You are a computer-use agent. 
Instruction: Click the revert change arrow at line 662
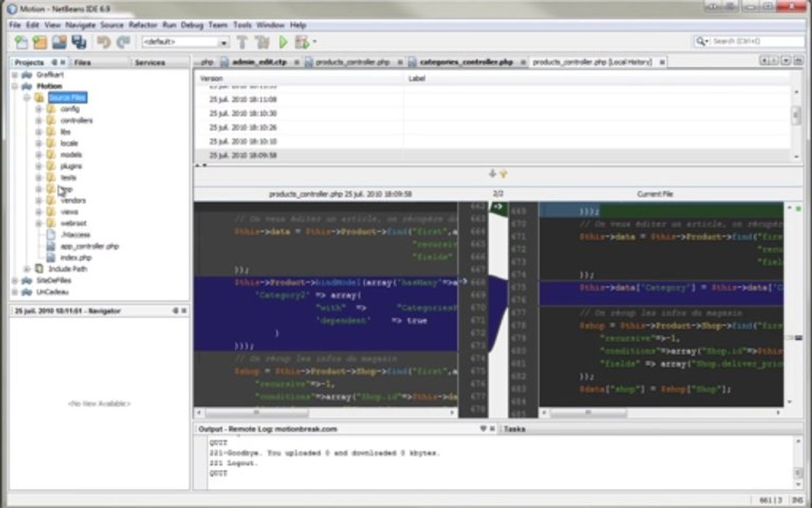tap(497, 207)
